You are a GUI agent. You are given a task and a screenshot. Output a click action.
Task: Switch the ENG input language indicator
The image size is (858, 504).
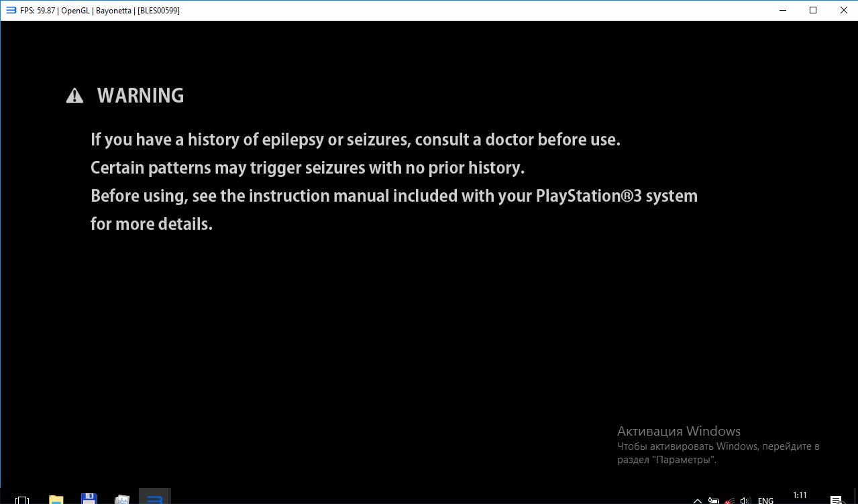pyautogui.click(x=765, y=500)
